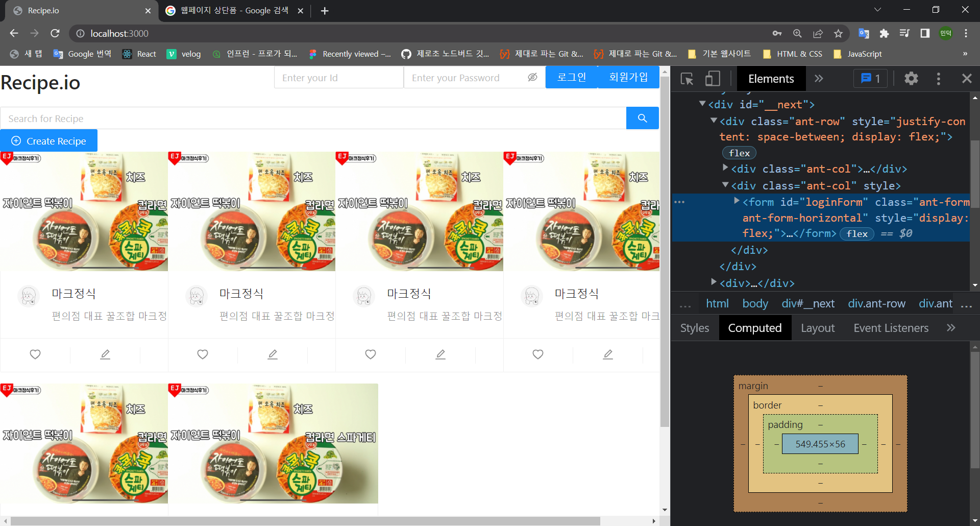
Task: Open the Event Listeners tab
Action: coord(891,328)
